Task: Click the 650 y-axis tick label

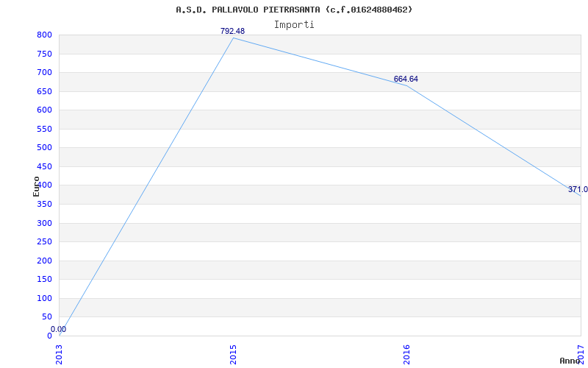Action: tap(44, 91)
